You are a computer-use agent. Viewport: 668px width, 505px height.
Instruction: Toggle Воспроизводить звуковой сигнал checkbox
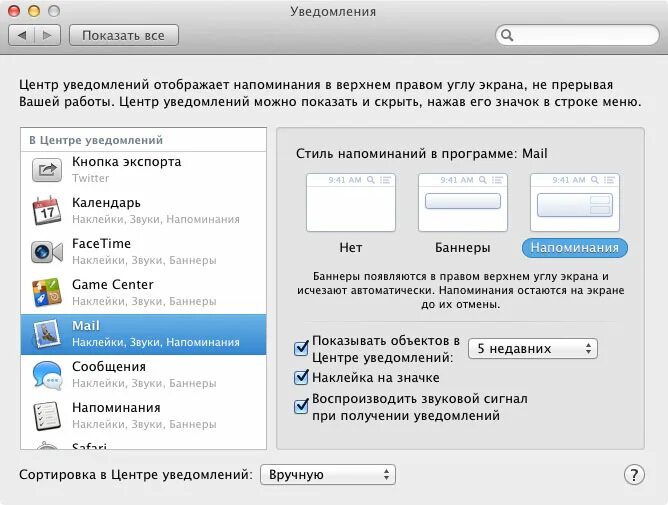pos(301,406)
